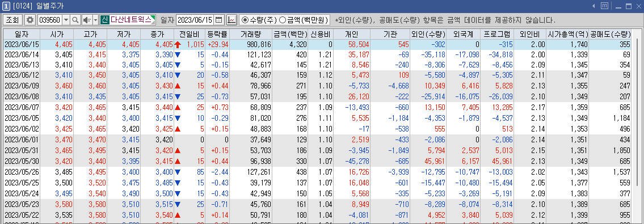Select the 2023/06/14 date cell
The image size is (644, 224).
[x=22, y=54]
